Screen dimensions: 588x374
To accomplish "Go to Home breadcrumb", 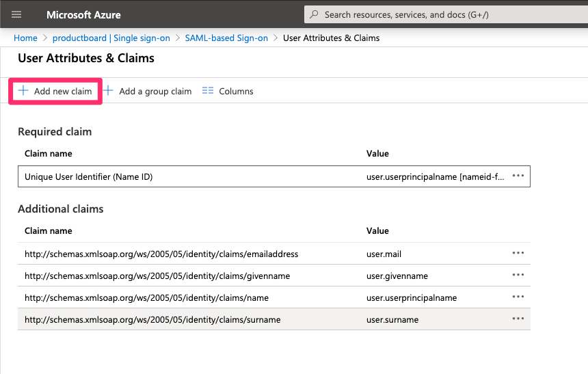I will click(x=25, y=38).
